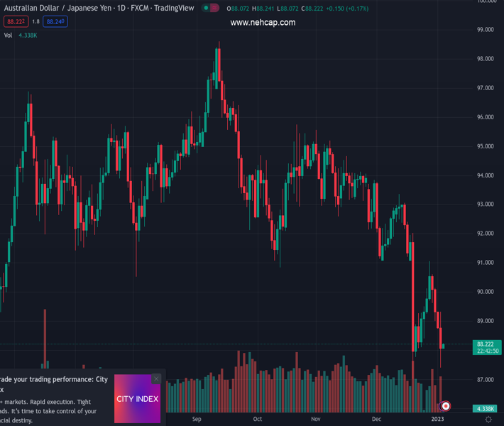Click the blue buy price 88.240 button
Image resolution: width=504 pixels, height=426 pixels.
pos(55,22)
